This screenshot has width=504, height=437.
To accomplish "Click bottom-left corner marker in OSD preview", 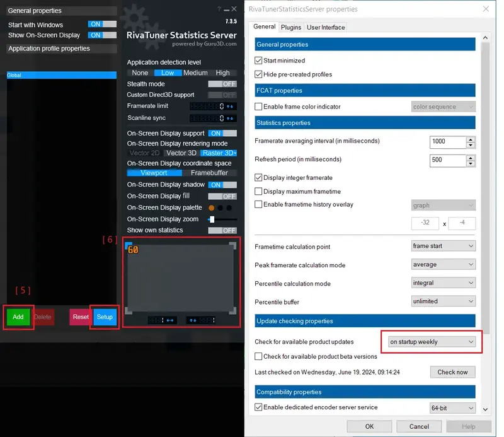I will point(129,310).
